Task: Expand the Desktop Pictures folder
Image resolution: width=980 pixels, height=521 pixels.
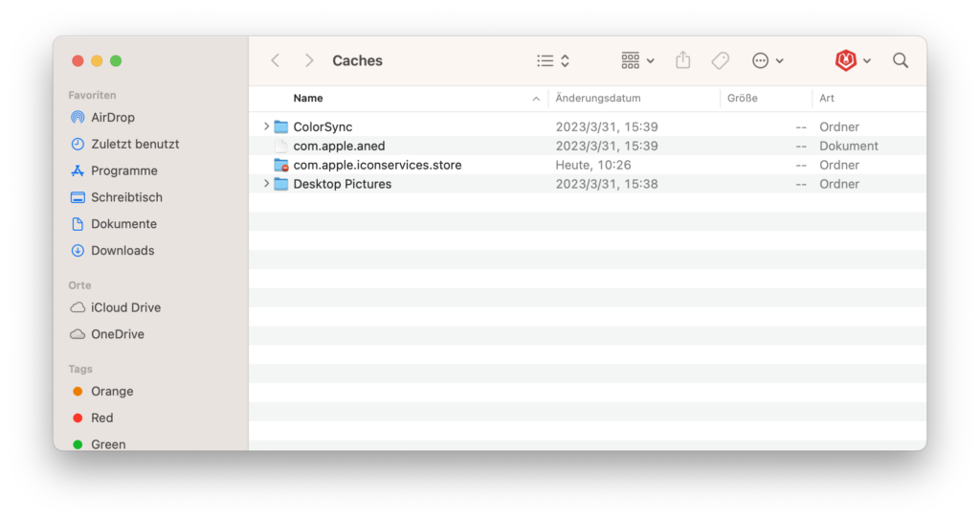Action: pos(267,184)
